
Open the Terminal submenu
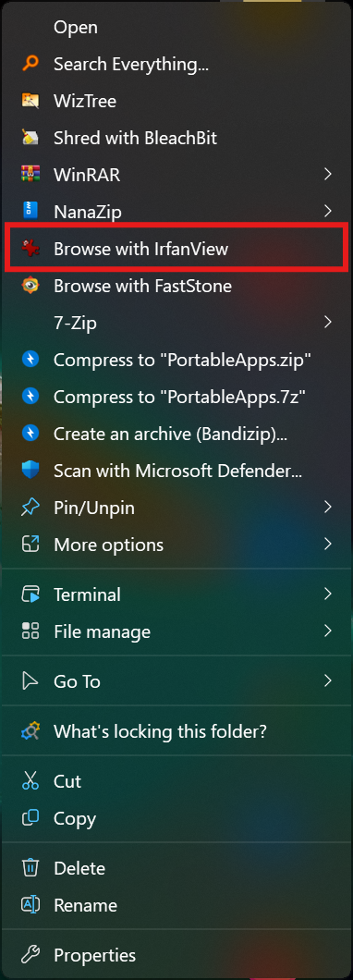click(176, 594)
